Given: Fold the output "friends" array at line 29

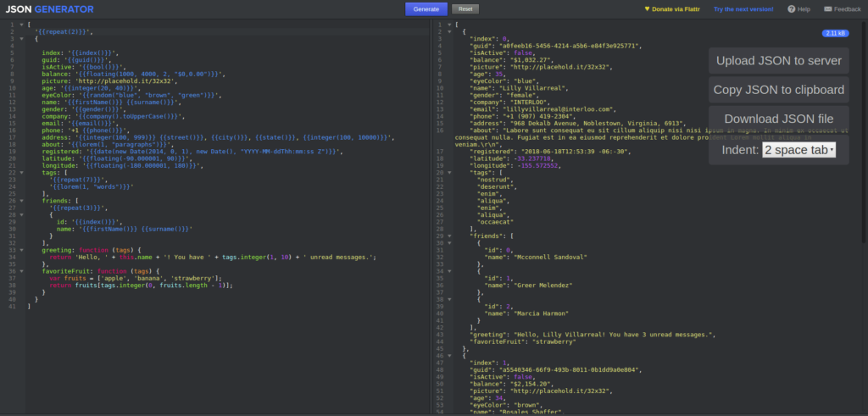Looking at the screenshot, I should 449,236.
